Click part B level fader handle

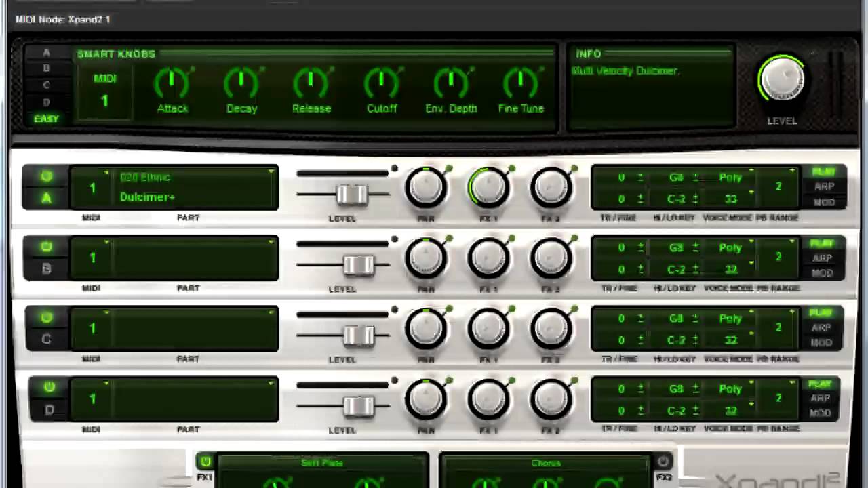tap(359, 265)
